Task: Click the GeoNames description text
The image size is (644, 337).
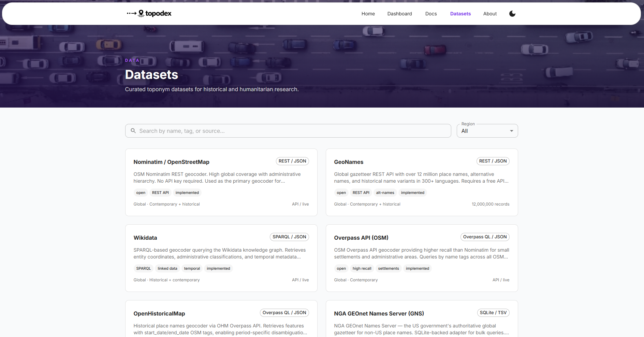Action: (421, 178)
